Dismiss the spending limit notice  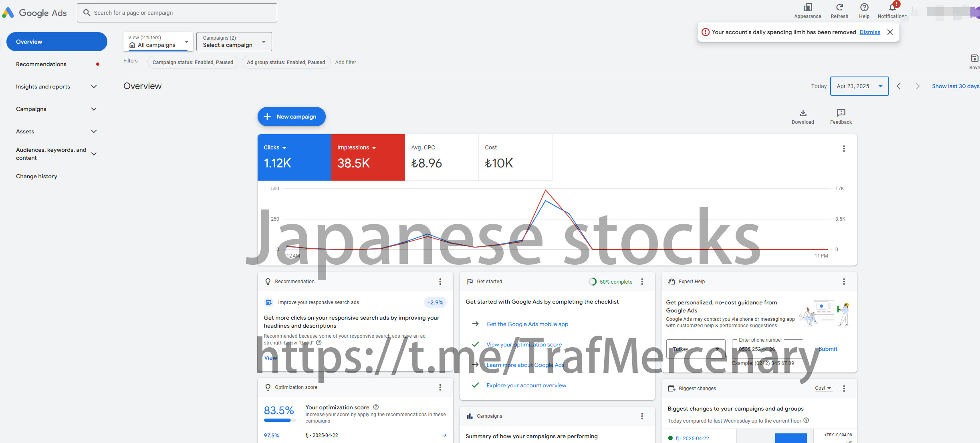[x=869, y=32]
